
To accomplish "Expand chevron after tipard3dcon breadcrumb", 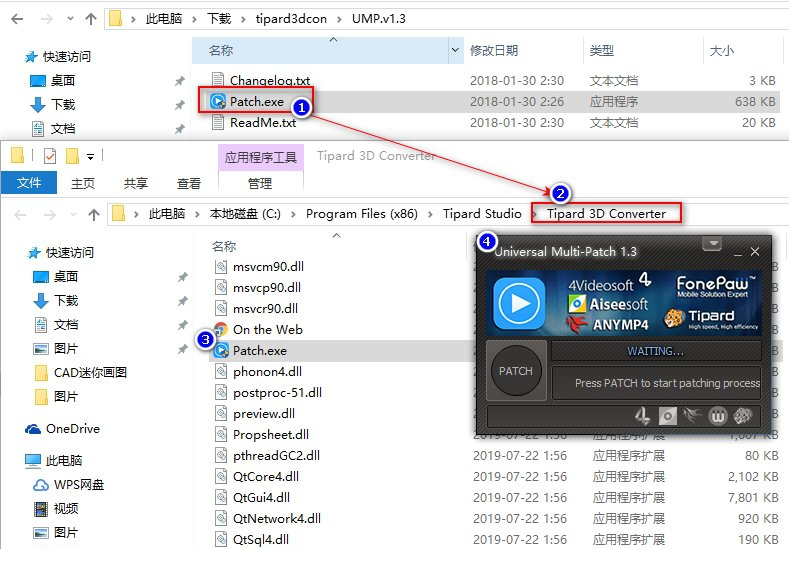I will 339,20.
